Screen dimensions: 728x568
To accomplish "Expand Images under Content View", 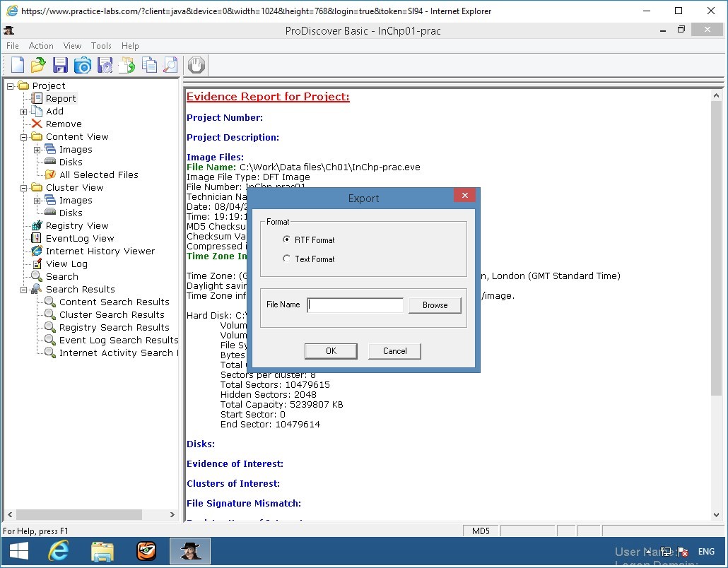I will [37, 150].
